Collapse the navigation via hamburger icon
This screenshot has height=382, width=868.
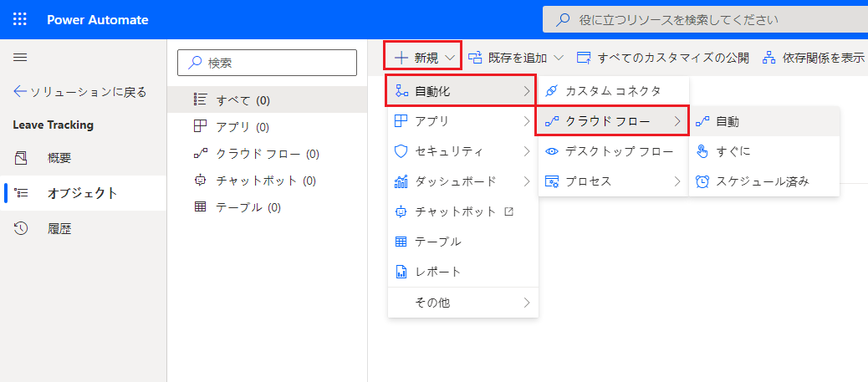point(20,58)
